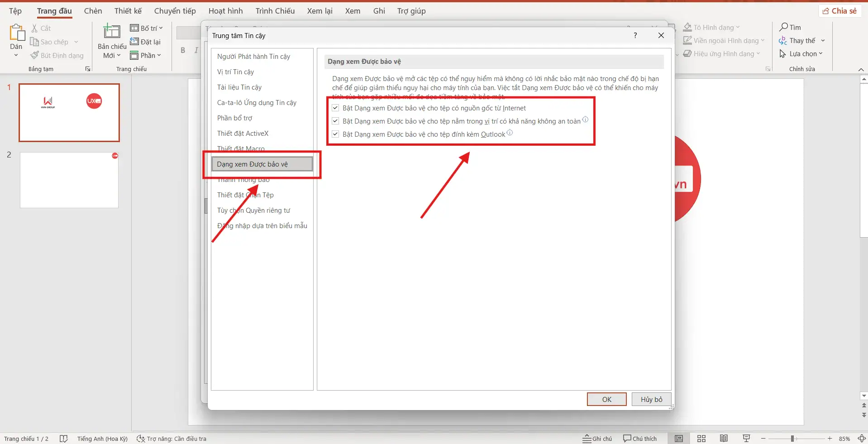Uncheck protected view for Internet files
This screenshot has width=868, height=444.
[335, 108]
